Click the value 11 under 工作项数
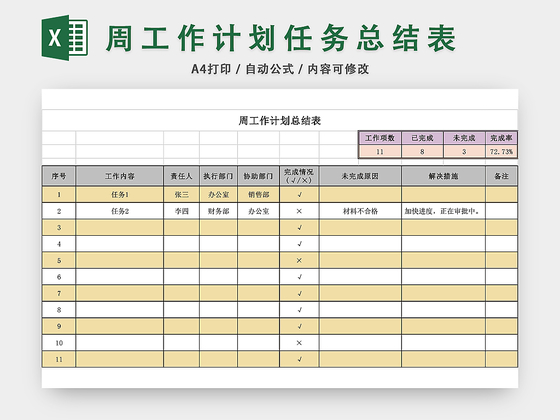Screen dimensions: 560x420 [x=380, y=151]
